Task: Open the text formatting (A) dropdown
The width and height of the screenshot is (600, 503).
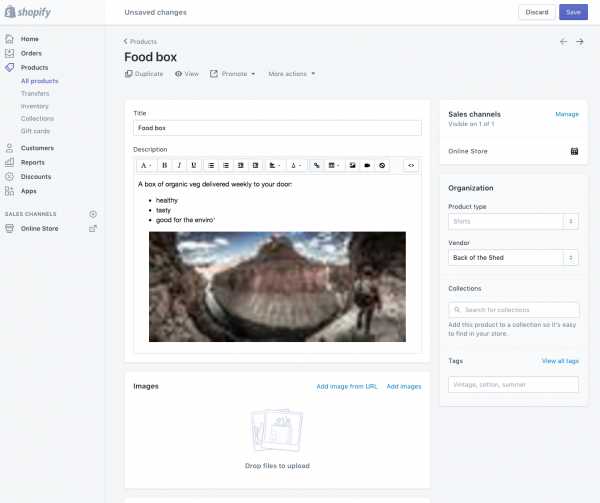Action: pos(146,165)
